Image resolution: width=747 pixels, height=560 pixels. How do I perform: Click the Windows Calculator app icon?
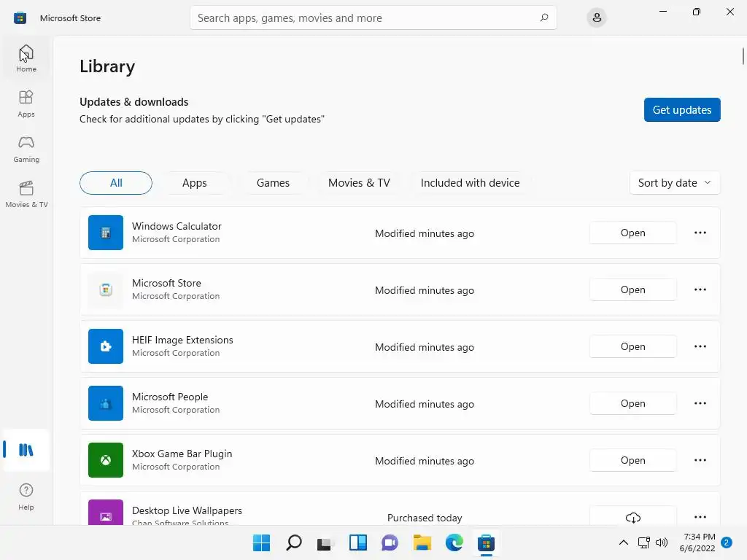[x=106, y=233]
